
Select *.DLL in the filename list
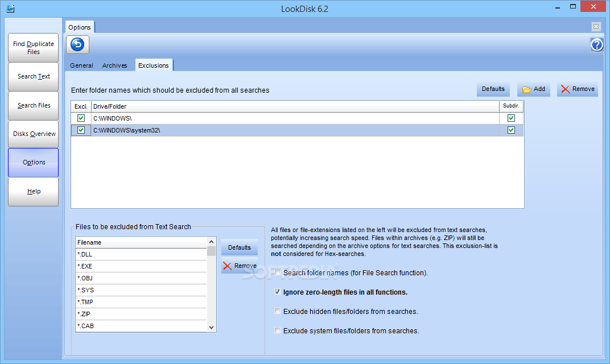(x=141, y=254)
